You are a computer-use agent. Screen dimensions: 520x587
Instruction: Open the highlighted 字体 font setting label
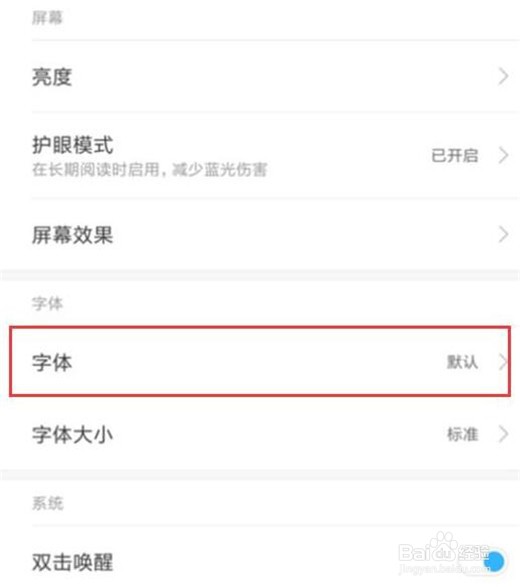click(x=52, y=362)
